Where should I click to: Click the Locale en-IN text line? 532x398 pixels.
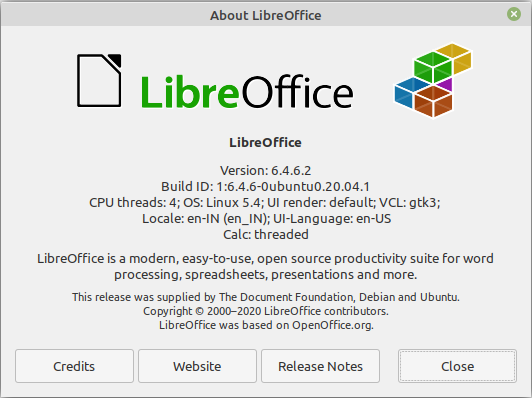pyautogui.click(x=266, y=219)
